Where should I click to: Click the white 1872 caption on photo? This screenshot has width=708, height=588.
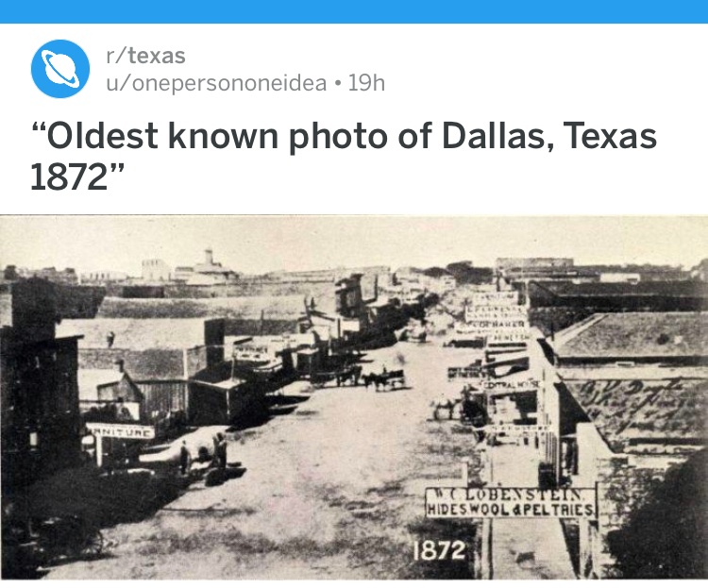point(439,550)
